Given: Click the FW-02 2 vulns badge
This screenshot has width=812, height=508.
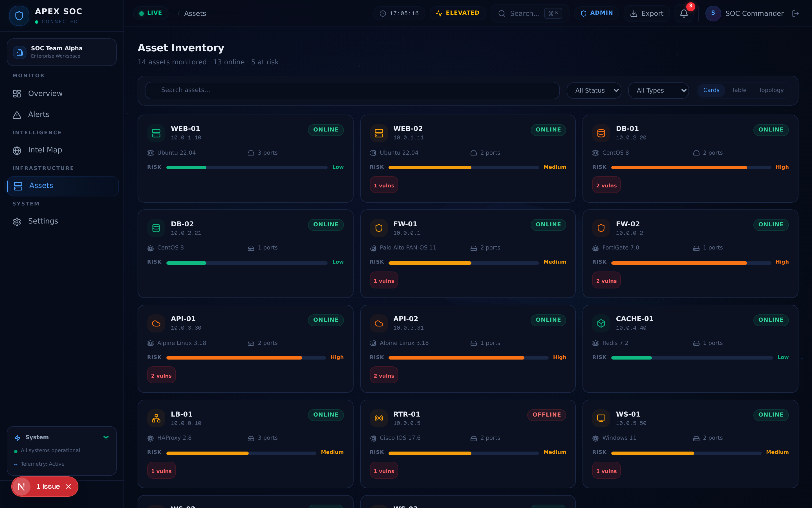Looking at the screenshot, I should point(606,281).
